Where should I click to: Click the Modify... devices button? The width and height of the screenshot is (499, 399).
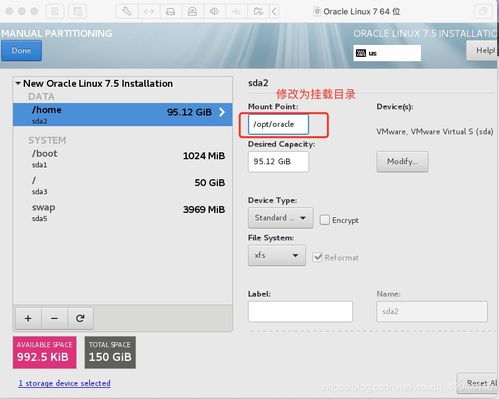(402, 162)
